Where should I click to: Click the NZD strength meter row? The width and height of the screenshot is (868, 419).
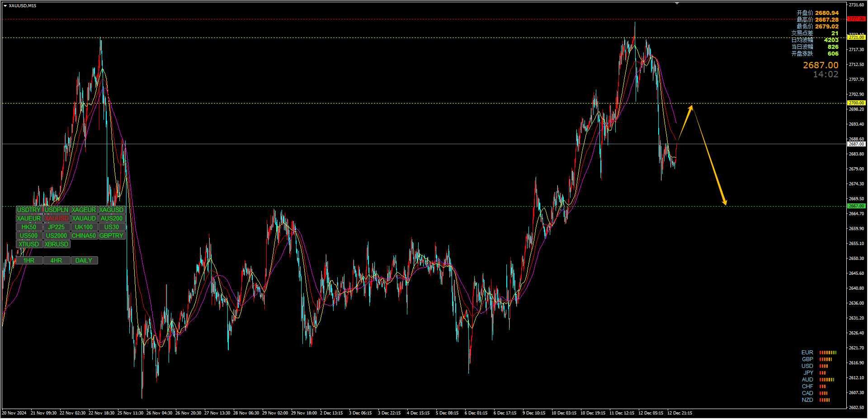pyautogui.click(x=816, y=400)
